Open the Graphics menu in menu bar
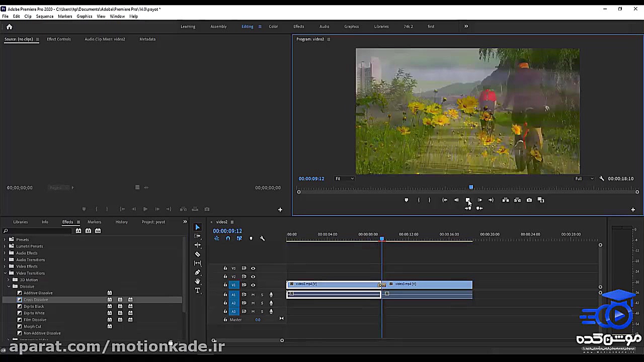This screenshot has height=362, width=644. click(x=85, y=17)
